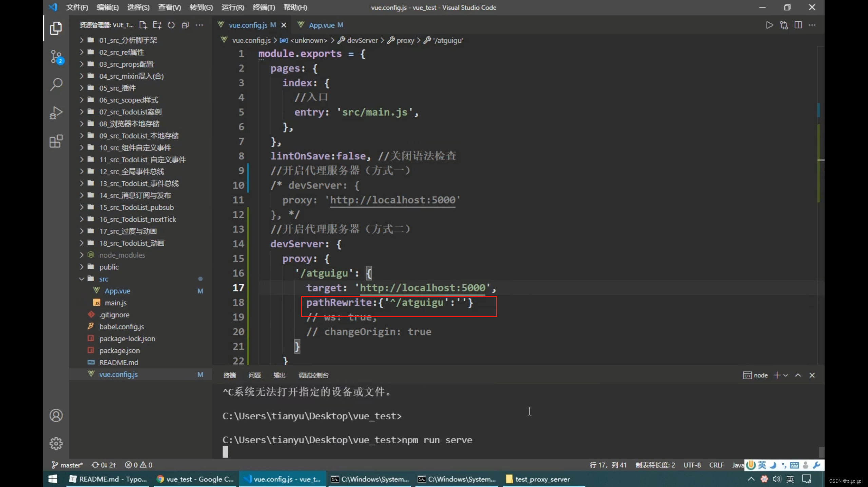The height and width of the screenshot is (487, 868).
Task: Open App.vue in the file tree
Action: 141,291
